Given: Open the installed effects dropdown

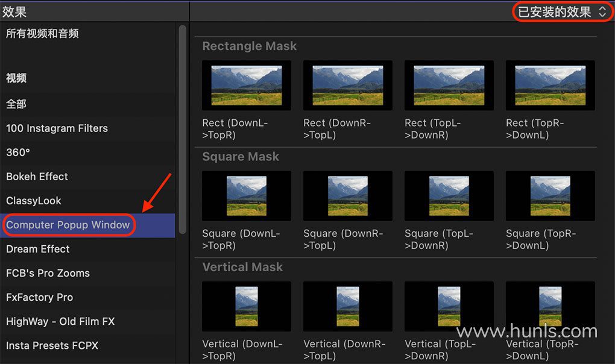Looking at the screenshot, I should click(561, 12).
